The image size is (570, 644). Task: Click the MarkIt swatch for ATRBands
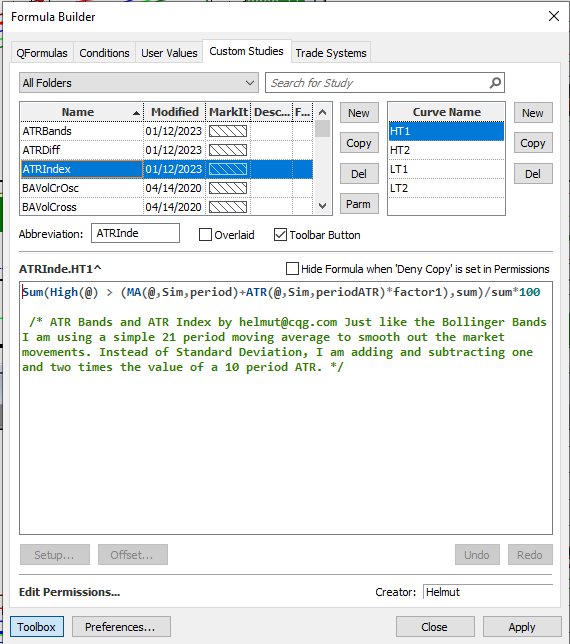tap(228, 131)
